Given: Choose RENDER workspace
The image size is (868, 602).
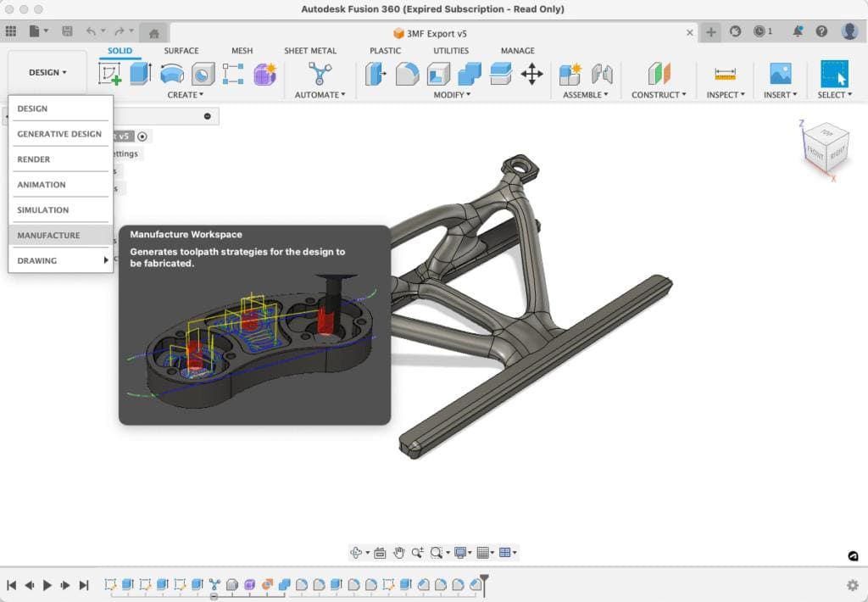Looking at the screenshot, I should click(60, 159).
